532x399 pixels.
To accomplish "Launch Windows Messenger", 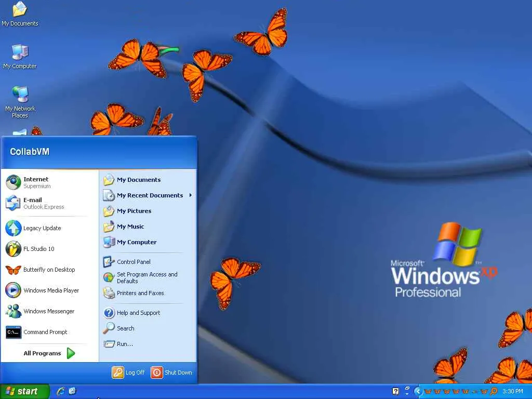I will pyautogui.click(x=49, y=311).
